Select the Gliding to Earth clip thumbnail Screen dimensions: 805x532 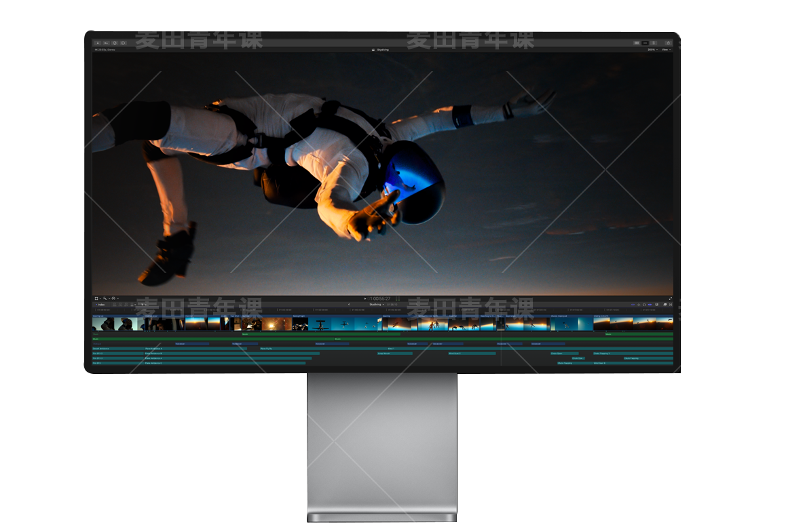[633, 324]
